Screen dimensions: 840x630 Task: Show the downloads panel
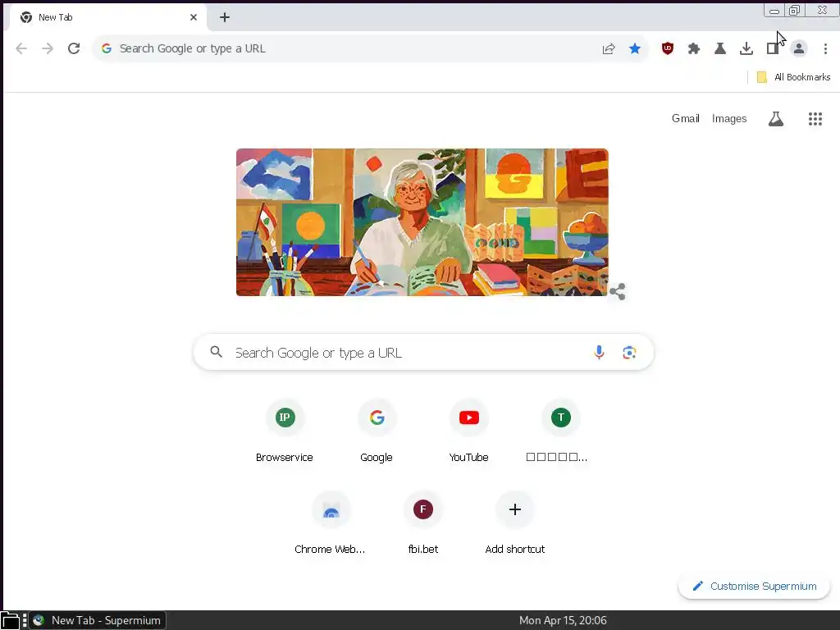click(x=746, y=48)
